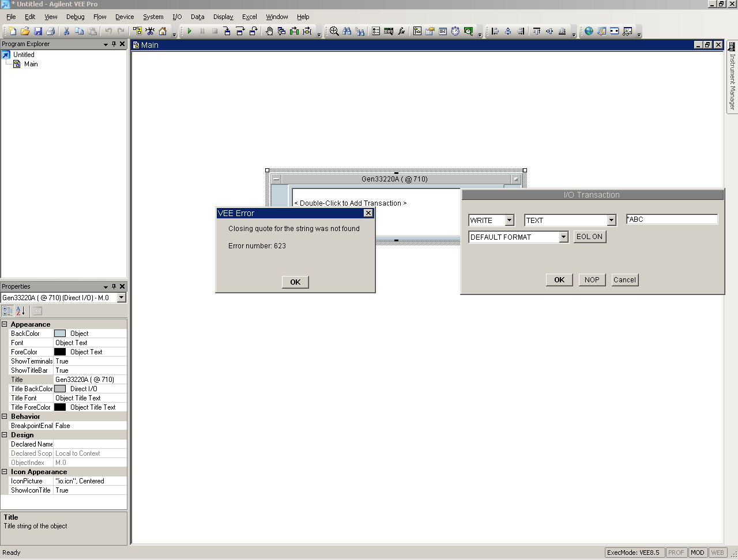
Task: Click the home icon in toolbar
Action: click(x=163, y=31)
